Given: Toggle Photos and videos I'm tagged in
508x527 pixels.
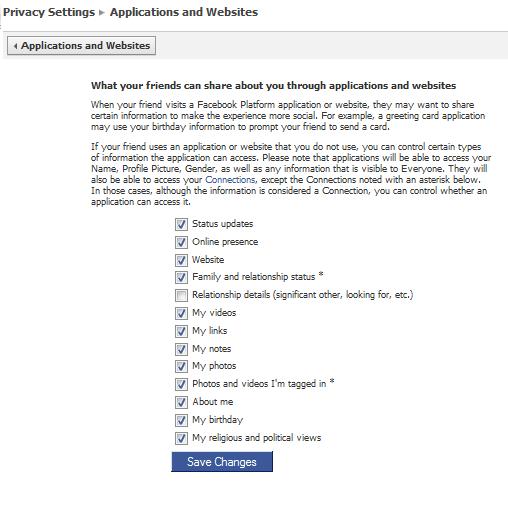Looking at the screenshot, I should [181, 384].
